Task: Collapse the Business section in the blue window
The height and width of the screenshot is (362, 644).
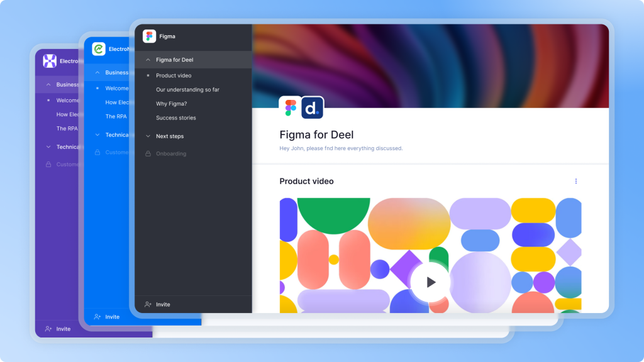Action: [97, 73]
